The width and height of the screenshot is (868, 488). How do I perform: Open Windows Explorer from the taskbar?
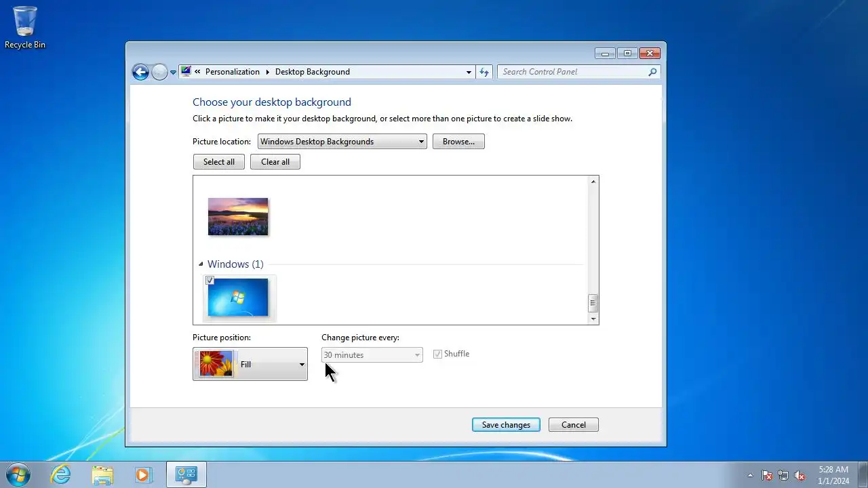(102, 474)
